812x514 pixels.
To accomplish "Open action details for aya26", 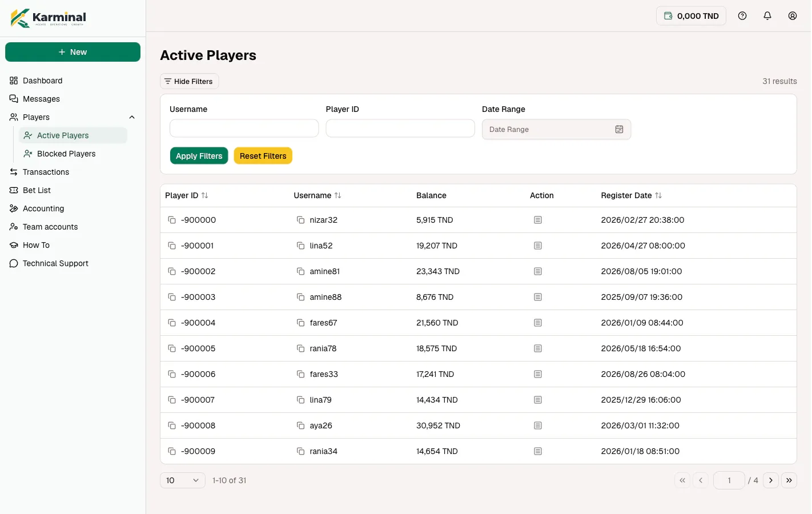I will 538,425.
